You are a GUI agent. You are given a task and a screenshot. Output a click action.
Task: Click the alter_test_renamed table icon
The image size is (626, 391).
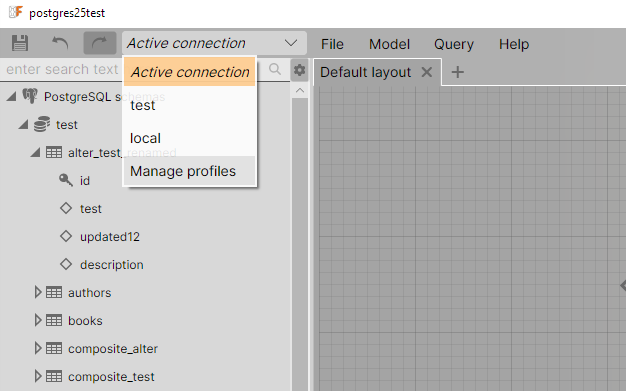click(54, 152)
